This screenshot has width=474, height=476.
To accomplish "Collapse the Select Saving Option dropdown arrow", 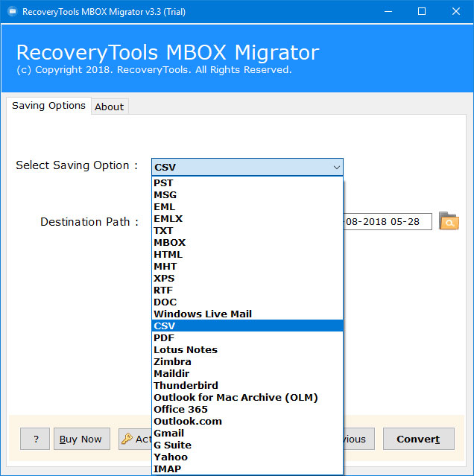I will coord(336,167).
